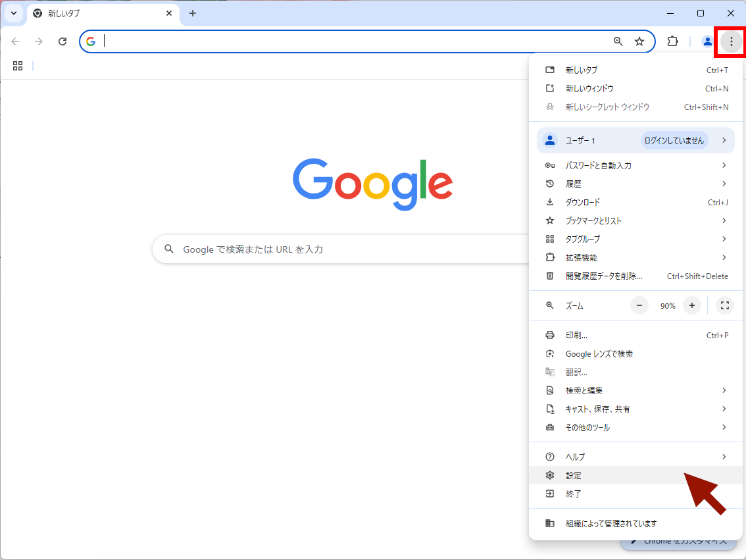Click 組織によって管理されています entry
Viewport: 746px width, 560px height.
[636, 523]
